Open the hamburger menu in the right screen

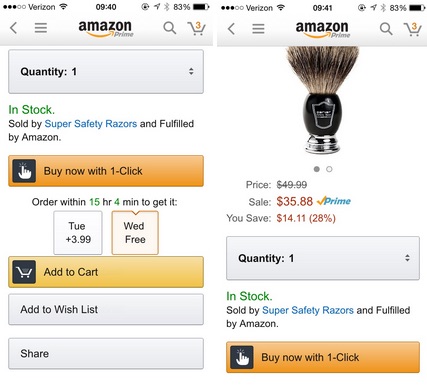[258, 29]
